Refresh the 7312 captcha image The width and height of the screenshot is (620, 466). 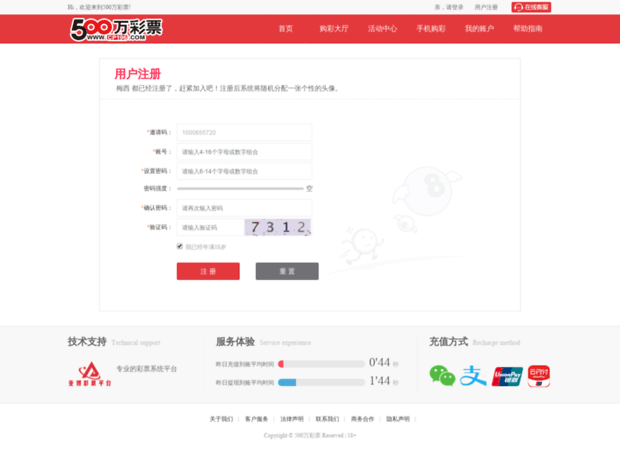pos(279,227)
